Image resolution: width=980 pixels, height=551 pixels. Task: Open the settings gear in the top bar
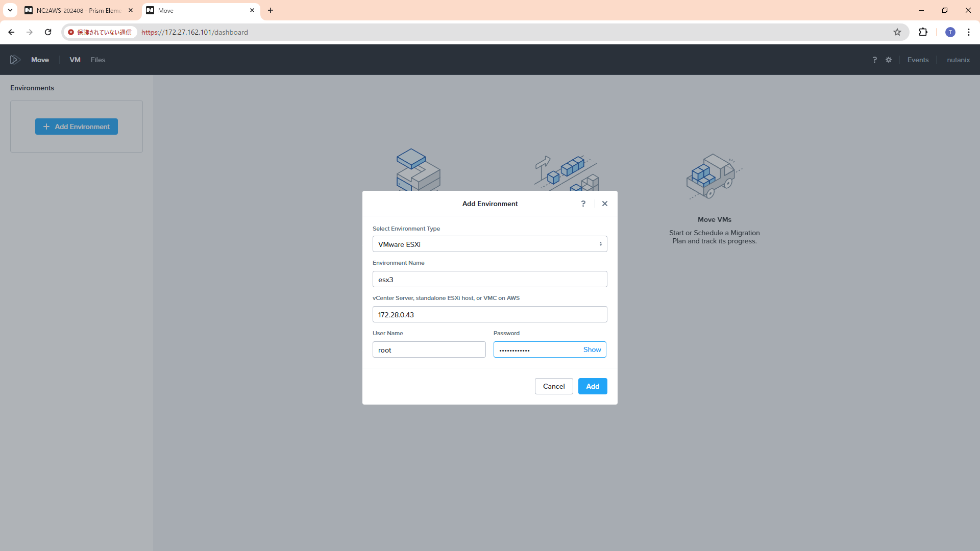pyautogui.click(x=889, y=60)
